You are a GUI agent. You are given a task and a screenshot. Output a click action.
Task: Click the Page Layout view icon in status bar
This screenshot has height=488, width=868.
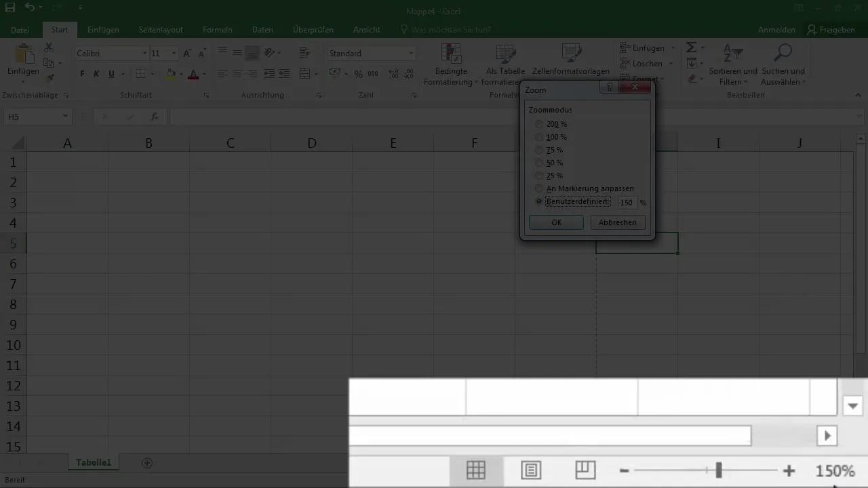coord(531,470)
